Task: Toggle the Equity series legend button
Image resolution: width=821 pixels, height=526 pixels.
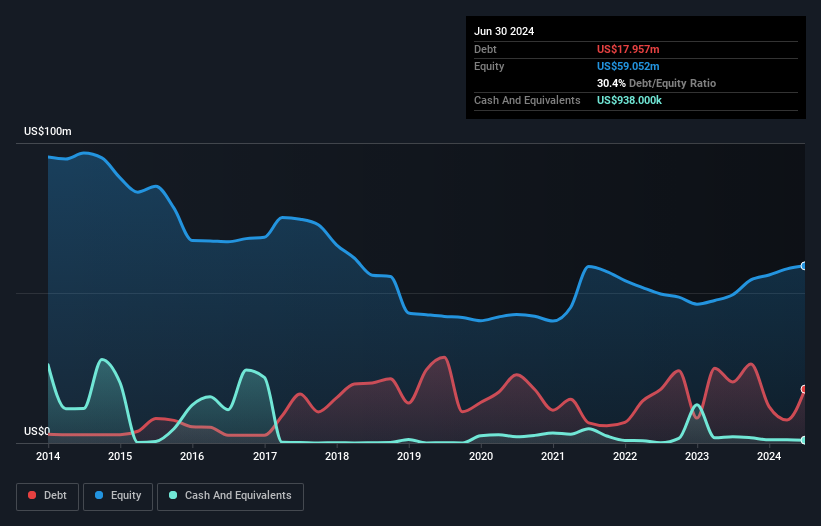Action: [118, 496]
